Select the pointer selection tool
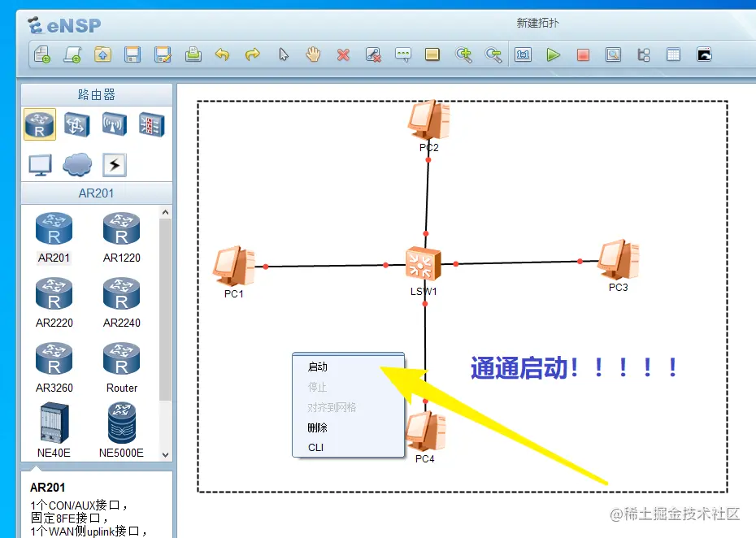 tap(284, 54)
